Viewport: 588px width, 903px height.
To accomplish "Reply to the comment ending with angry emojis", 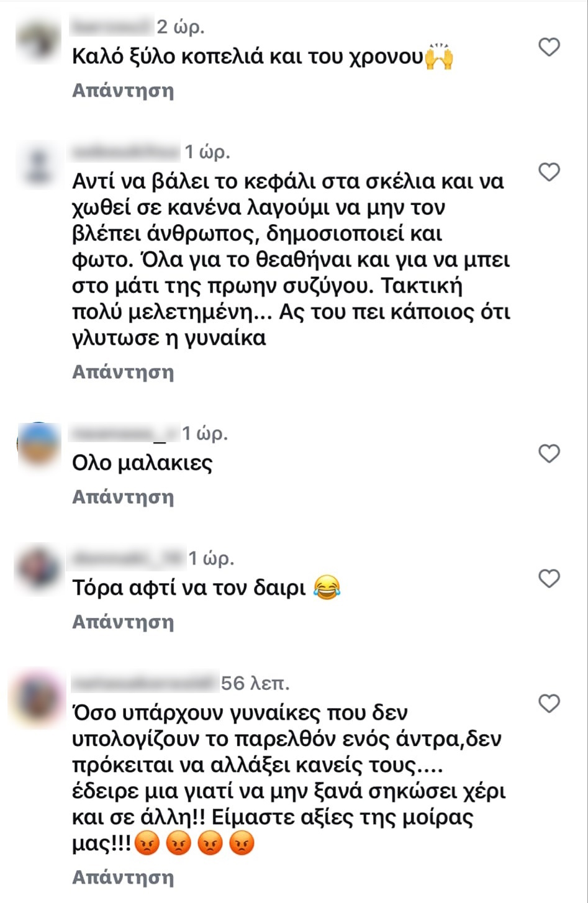I will pyautogui.click(x=123, y=877).
